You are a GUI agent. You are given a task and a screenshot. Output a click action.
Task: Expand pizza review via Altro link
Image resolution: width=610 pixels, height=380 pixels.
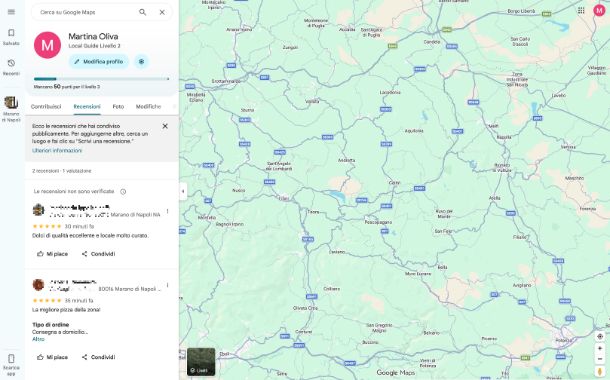point(38,339)
